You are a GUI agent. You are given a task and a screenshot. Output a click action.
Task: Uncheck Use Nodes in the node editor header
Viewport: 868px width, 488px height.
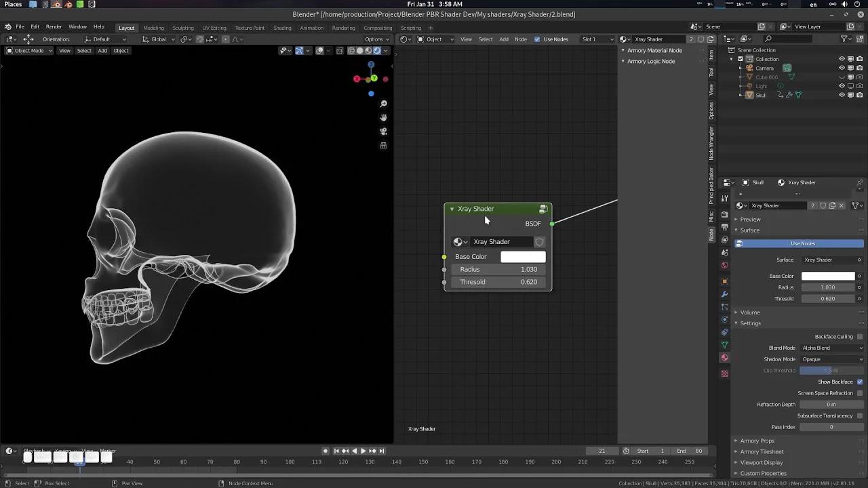tap(537, 39)
